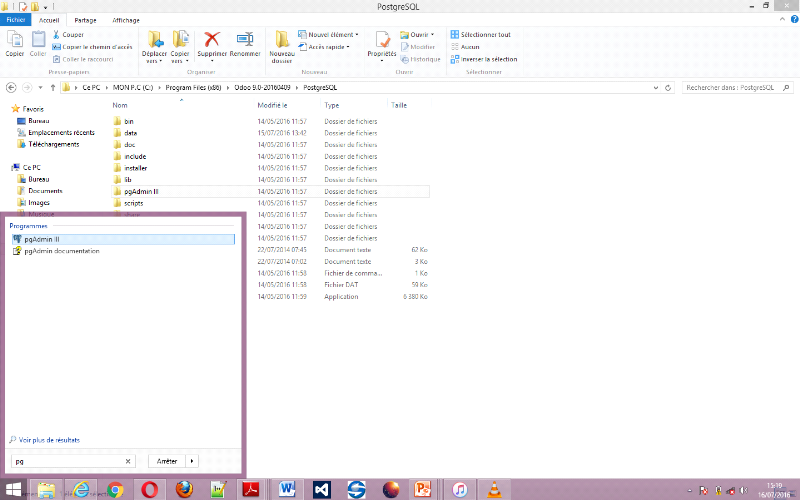
Task: Click Voir plus de résultats link
Action: tap(49, 440)
